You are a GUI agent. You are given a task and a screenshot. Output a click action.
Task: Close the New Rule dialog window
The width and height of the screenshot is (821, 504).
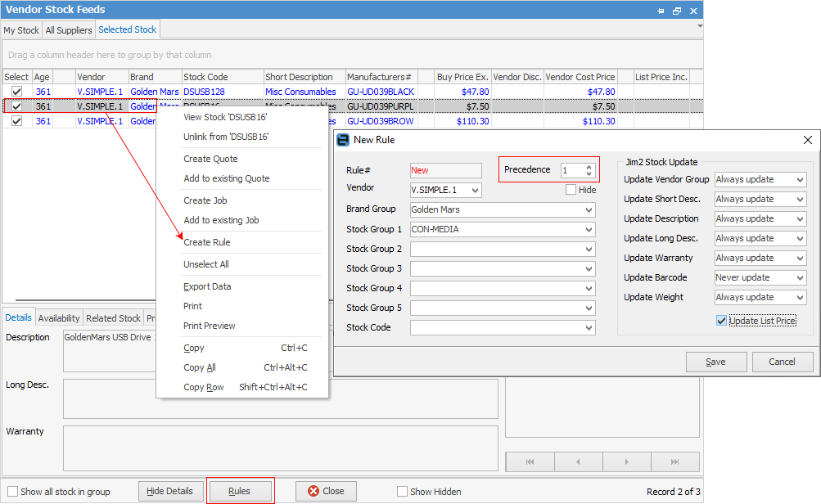(807, 140)
